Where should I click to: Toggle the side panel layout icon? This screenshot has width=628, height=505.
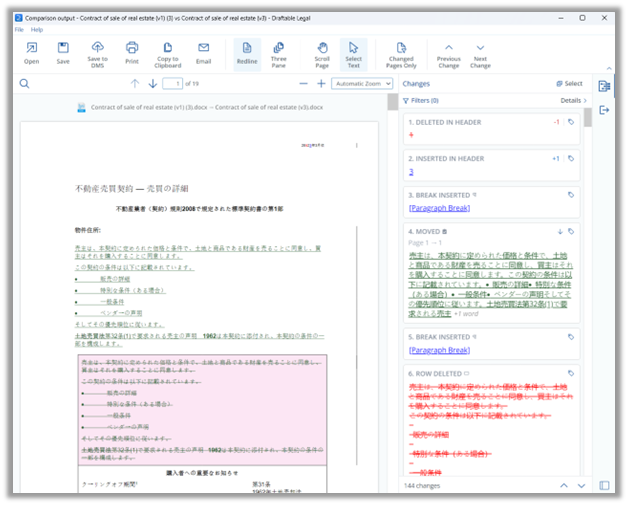pyautogui.click(x=604, y=485)
